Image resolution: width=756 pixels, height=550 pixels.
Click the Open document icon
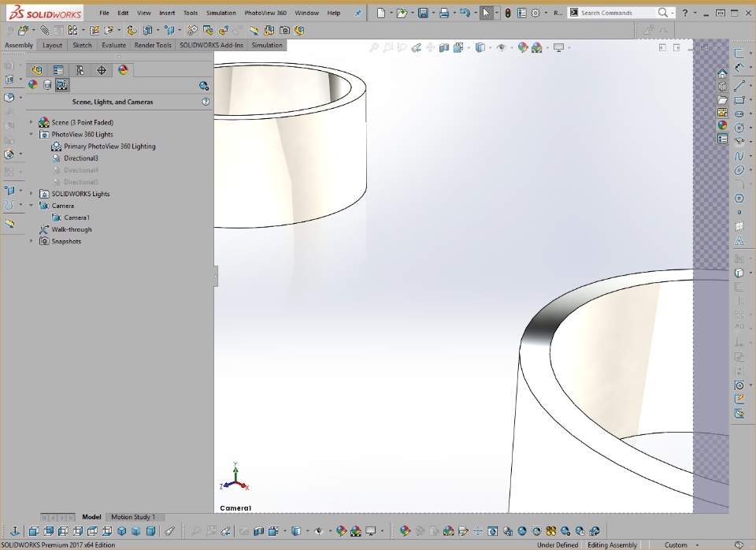[402, 13]
